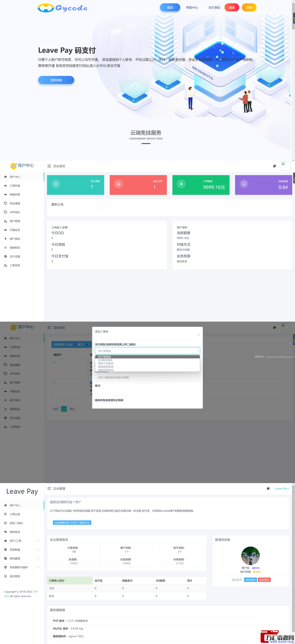Click the 免挂会员 text under 会员权限
The image size is (295, 644).
[182, 261]
